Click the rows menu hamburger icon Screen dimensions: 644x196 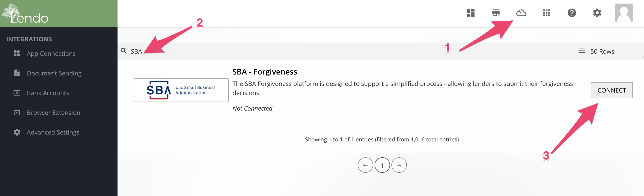click(582, 51)
